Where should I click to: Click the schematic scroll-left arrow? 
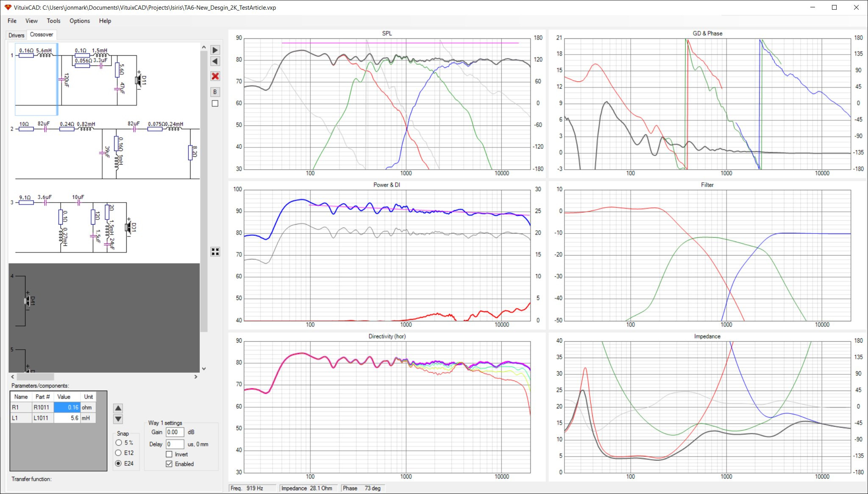(12, 377)
